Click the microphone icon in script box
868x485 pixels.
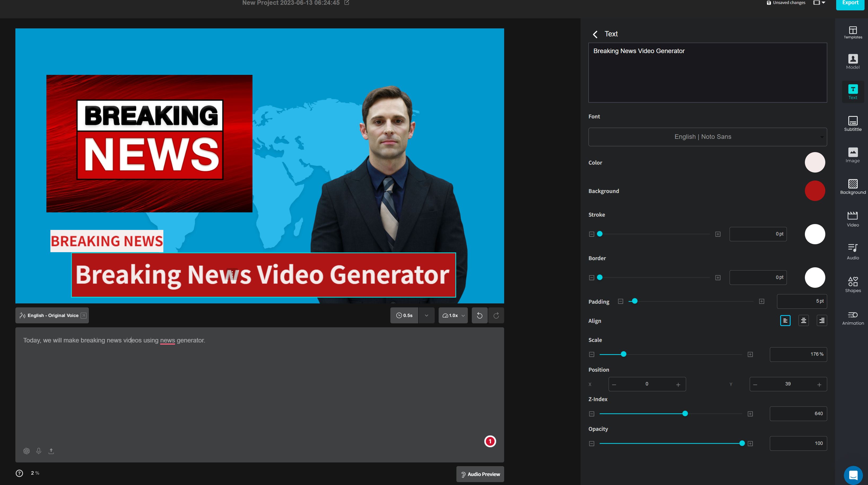[39, 450]
